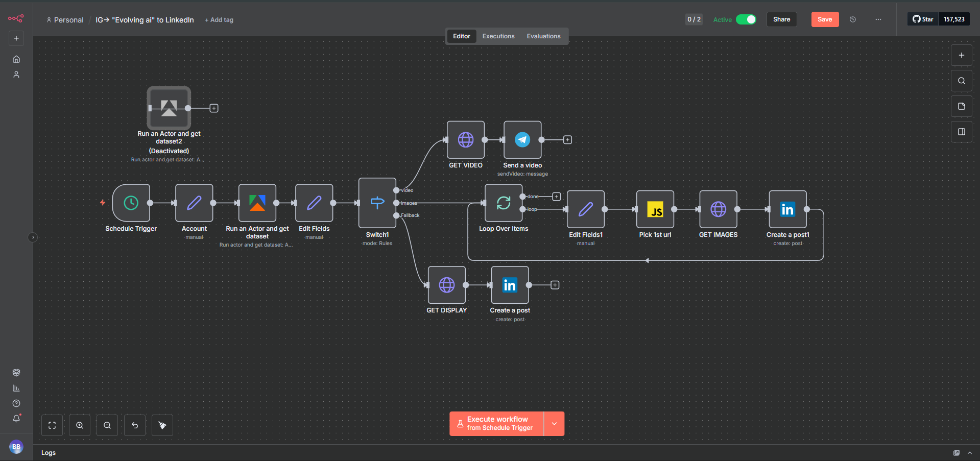Undo the last canvas change
Image resolution: width=980 pixels, height=461 pixels.
tap(134, 425)
